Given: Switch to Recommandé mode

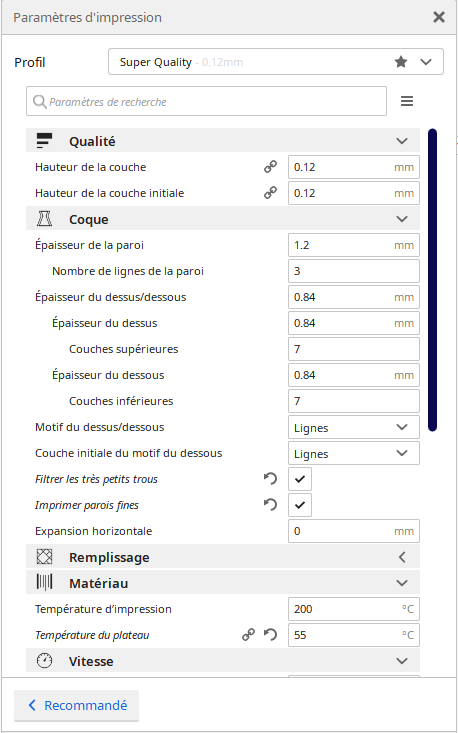Looking at the screenshot, I should click(x=77, y=705).
